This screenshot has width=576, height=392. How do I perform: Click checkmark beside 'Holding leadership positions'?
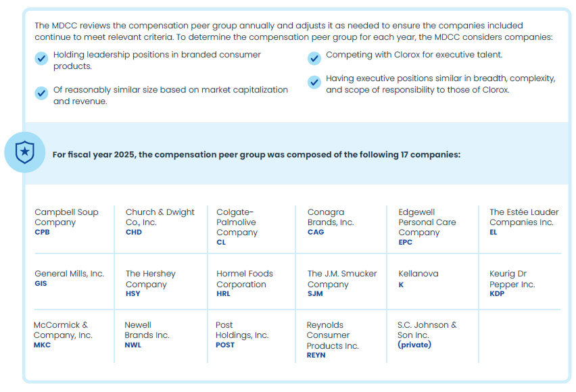[42, 59]
